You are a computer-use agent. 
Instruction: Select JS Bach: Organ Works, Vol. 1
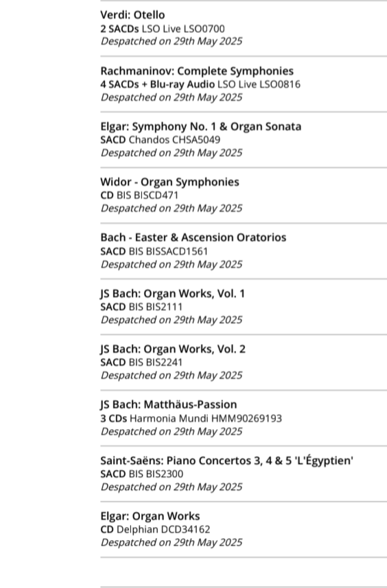click(x=173, y=293)
